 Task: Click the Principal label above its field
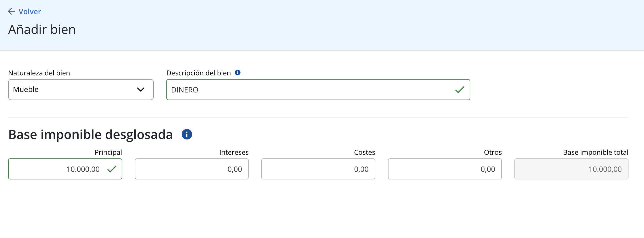(x=108, y=152)
